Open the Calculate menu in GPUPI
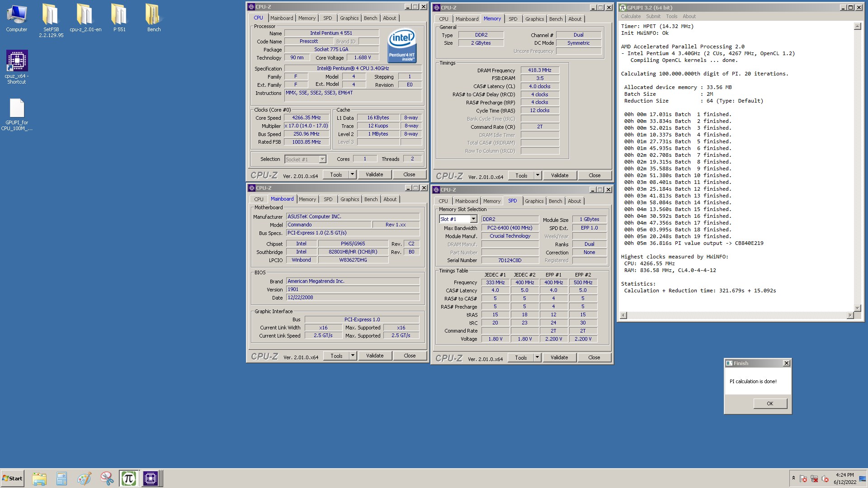 (630, 16)
